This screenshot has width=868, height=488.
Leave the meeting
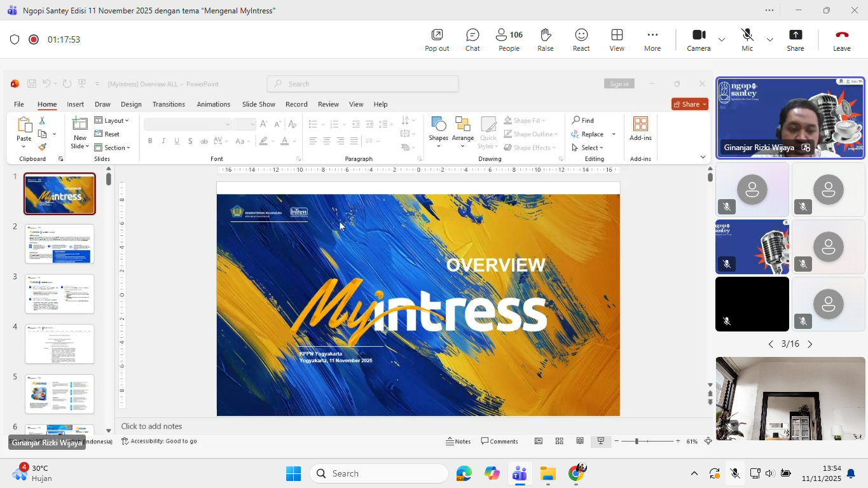841,39
